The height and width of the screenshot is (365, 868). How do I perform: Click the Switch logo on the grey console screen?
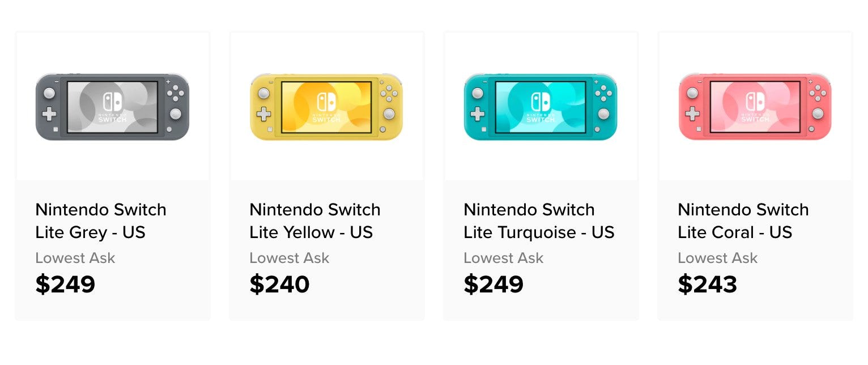[112, 102]
